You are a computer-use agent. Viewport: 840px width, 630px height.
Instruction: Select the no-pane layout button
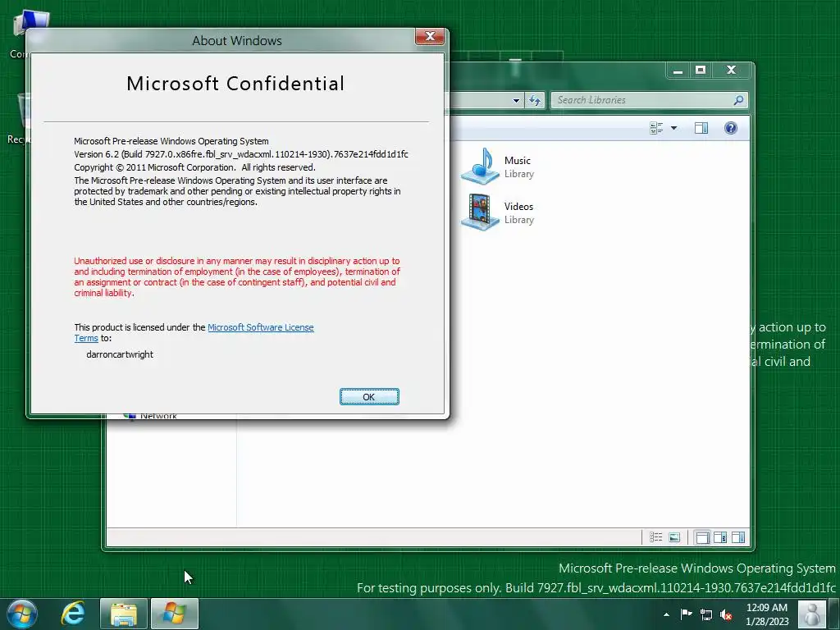702,537
